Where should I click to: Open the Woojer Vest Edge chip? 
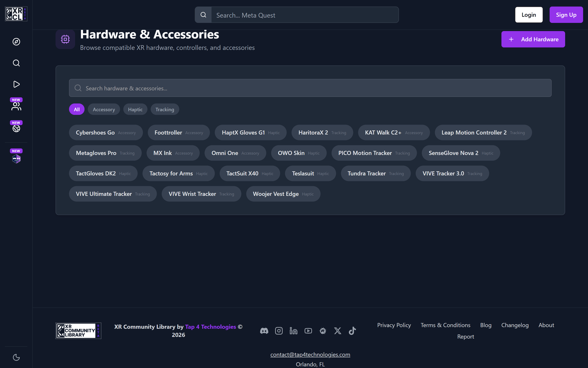click(283, 194)
